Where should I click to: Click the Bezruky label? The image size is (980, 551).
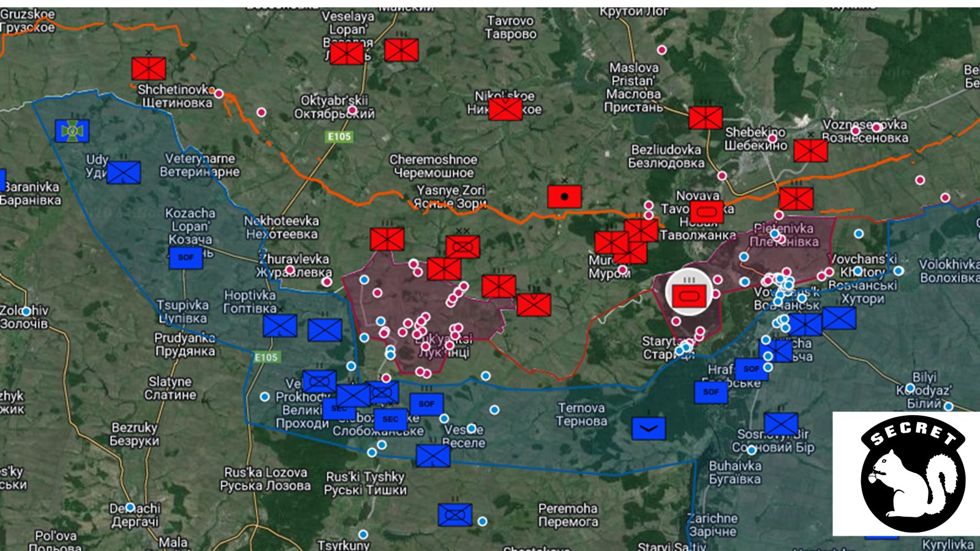135,434
